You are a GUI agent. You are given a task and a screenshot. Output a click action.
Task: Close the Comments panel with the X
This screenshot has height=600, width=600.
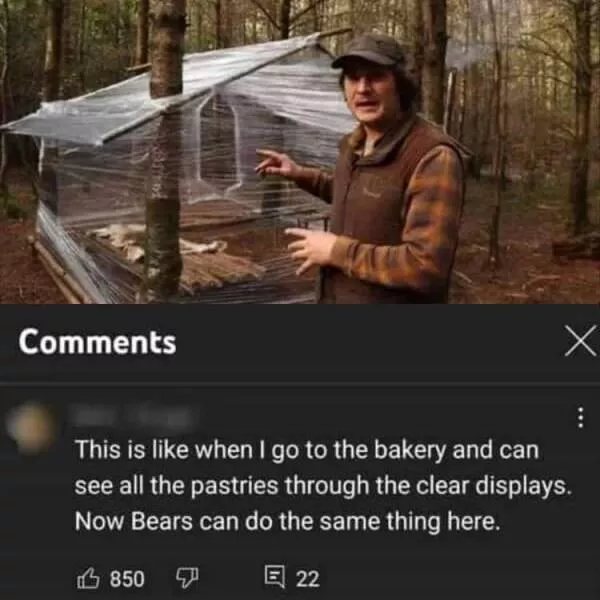pos(579,341)
